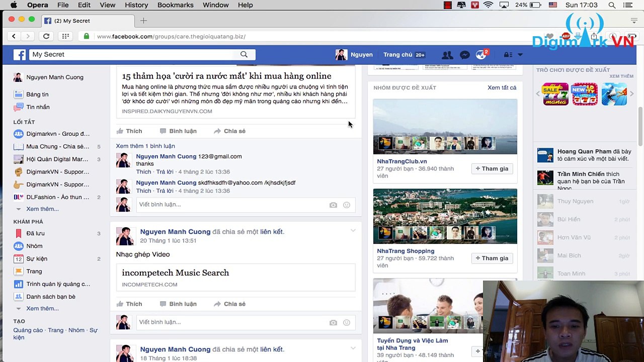Select the '(2) My Secret' browser tab
Image resolution: width=644 pixels, height=362 pixels.
pos(88,21)
